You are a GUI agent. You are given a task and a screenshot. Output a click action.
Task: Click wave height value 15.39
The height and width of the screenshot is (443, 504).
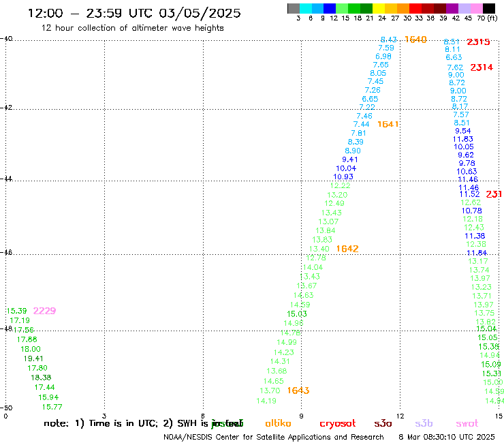pyautogui.click(x=16, y=311)
